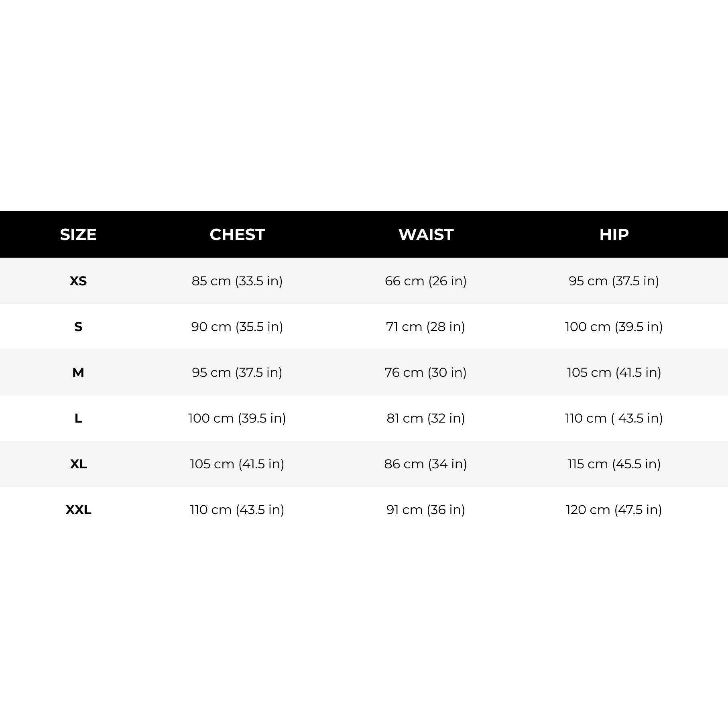
Task: Click XXL hip value 120 cm
Action: (614, 510)
